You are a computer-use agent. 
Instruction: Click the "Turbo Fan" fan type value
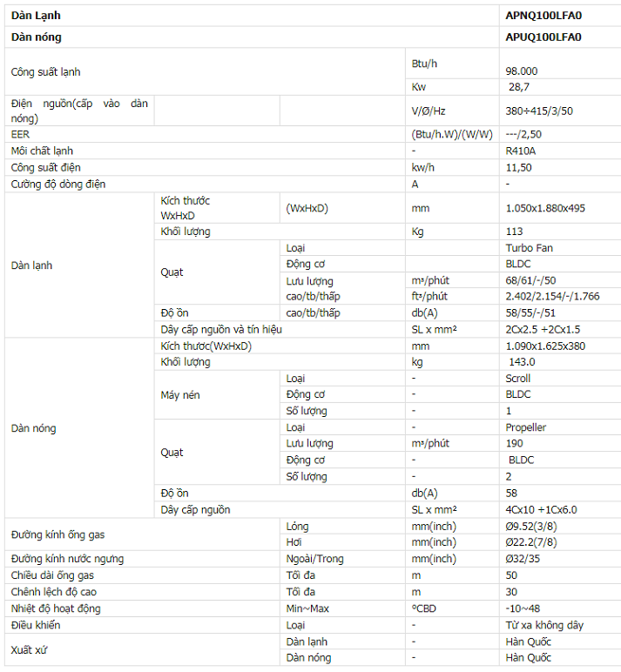(529, 248)
